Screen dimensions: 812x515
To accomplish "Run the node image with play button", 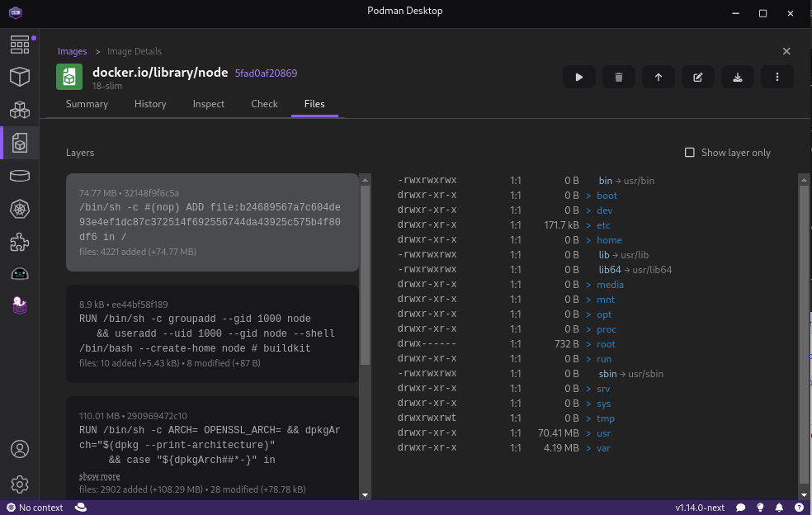I will [x=578, y=76].
